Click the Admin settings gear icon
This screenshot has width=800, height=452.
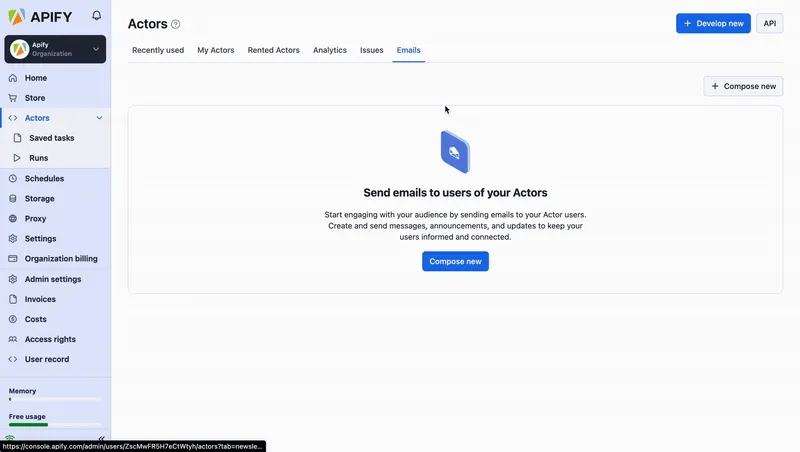tap(13, 279)
